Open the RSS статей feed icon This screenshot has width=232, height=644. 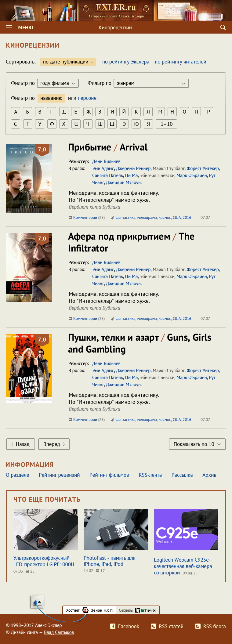point(154,626)
